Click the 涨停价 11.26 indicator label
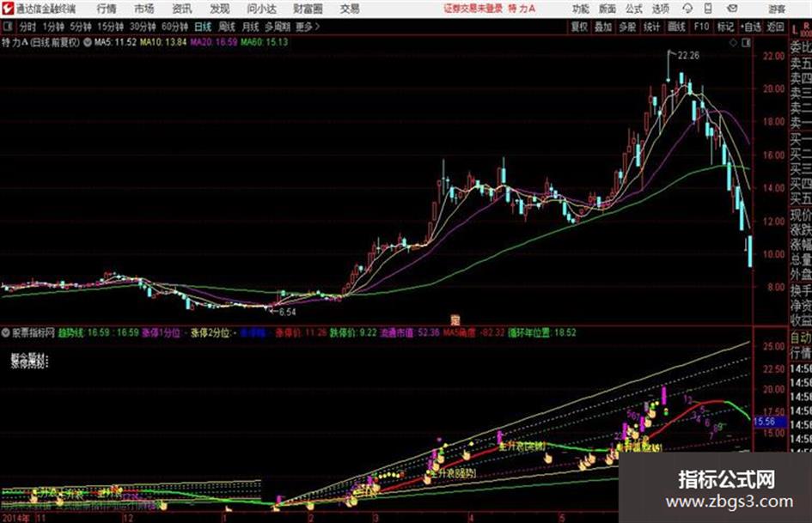 [301, 333]
